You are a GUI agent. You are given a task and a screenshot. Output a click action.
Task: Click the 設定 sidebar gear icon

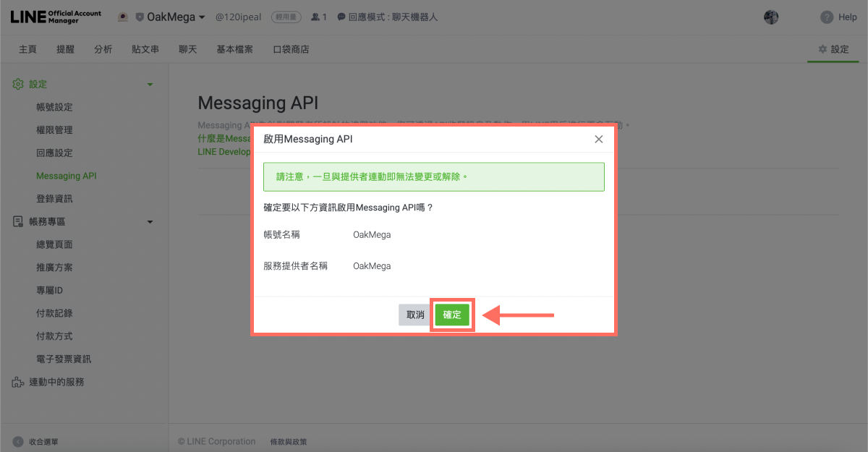pos(18,84)
